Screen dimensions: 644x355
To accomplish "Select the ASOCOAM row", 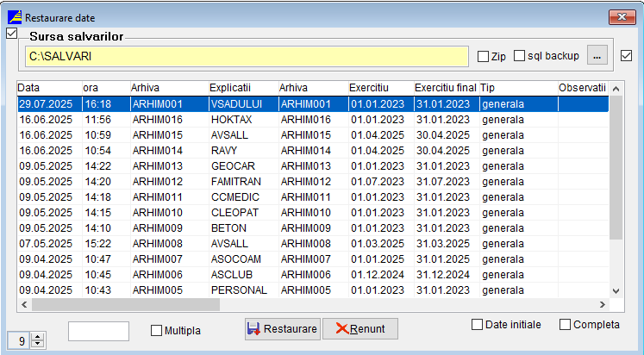I will pos(313,259).
